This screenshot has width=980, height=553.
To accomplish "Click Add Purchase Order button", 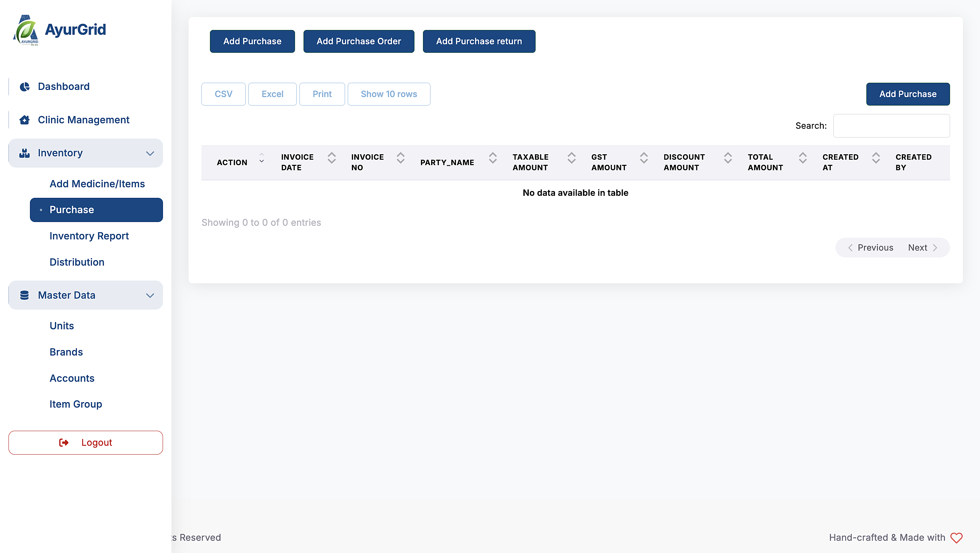I will click(x=359, y=41).
